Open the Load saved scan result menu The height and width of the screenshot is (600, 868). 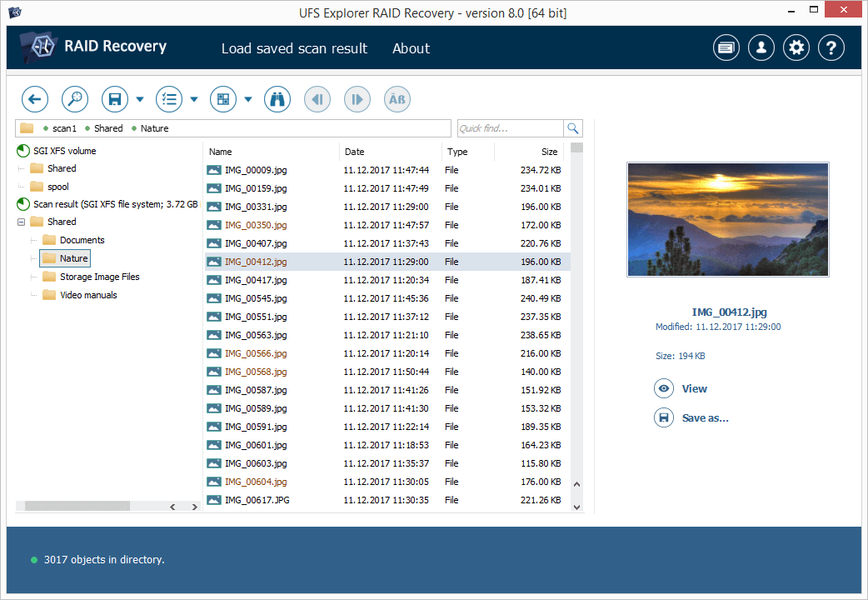point(294,48)
